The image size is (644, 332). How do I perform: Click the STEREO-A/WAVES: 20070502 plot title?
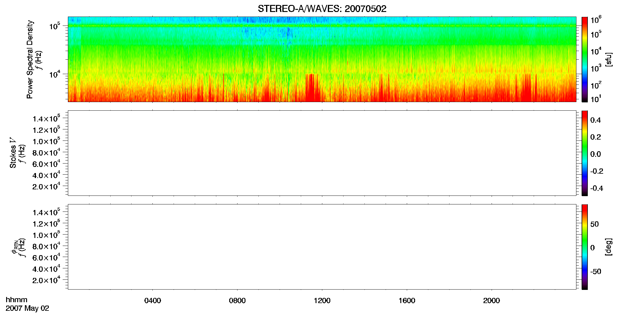tap(322, 9)
